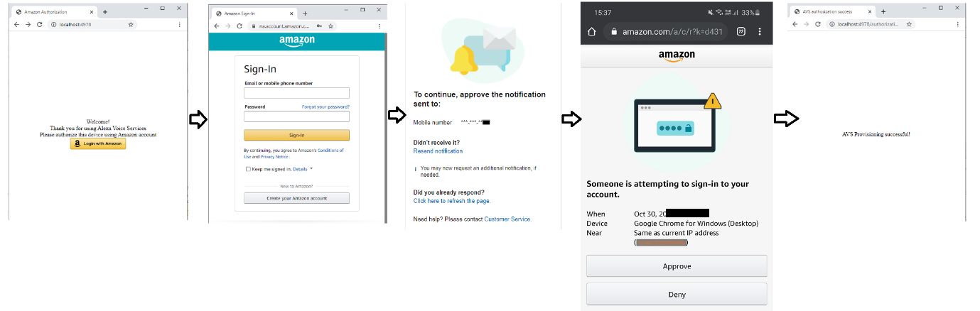The width and height of the screenshot is (980, 311).
Task: Open the tab switcher in mobile browser
Action: (741, 31)
